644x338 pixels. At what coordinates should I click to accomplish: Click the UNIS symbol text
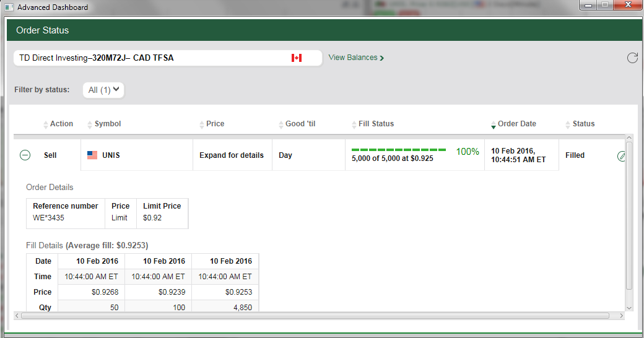point(111,155)
